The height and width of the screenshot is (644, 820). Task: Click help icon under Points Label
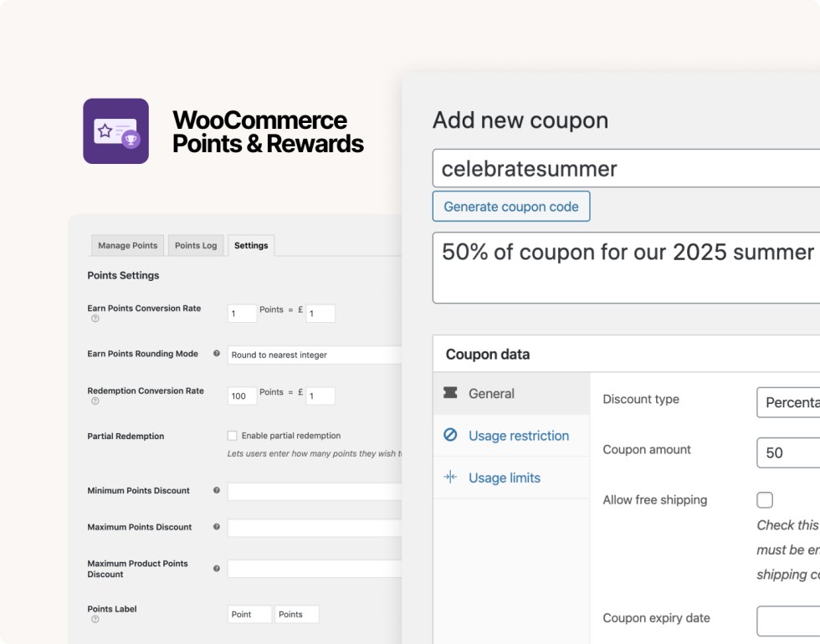tap(95, 620)
